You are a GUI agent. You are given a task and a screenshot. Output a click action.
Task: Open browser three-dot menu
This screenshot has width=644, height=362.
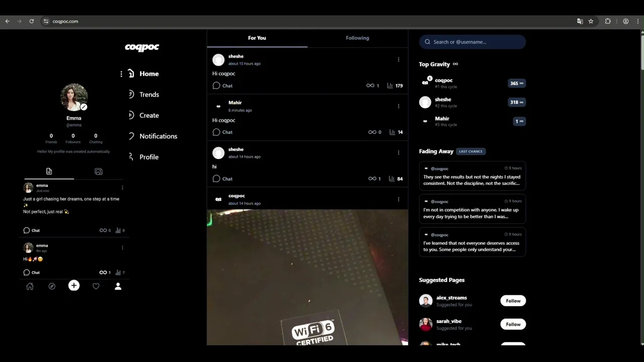[x=638, y=21]
